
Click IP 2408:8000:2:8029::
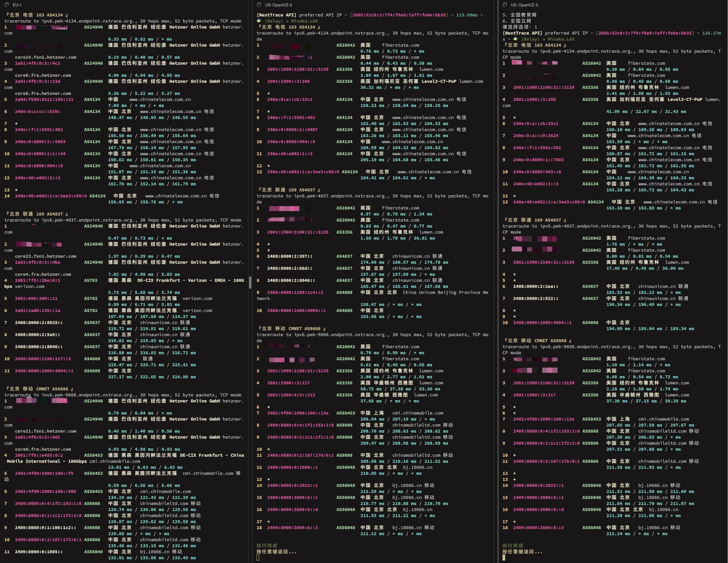(x=39, y=323)
